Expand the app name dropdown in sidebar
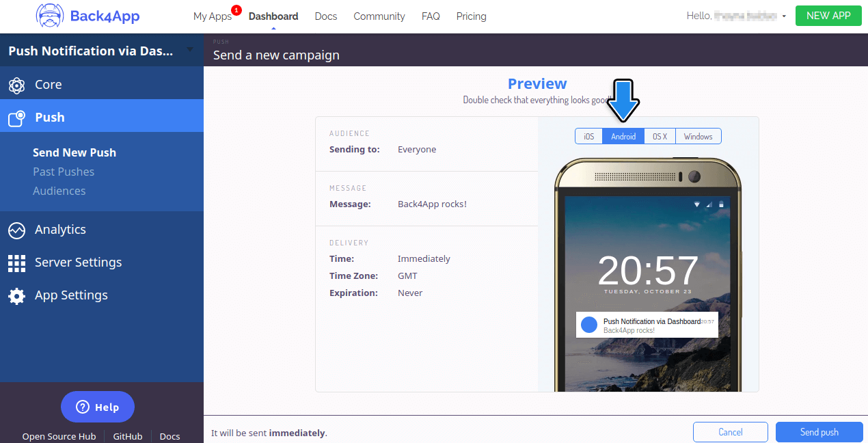Image resolution: width=868 pixels, height=443 pixels. point(190,49)
